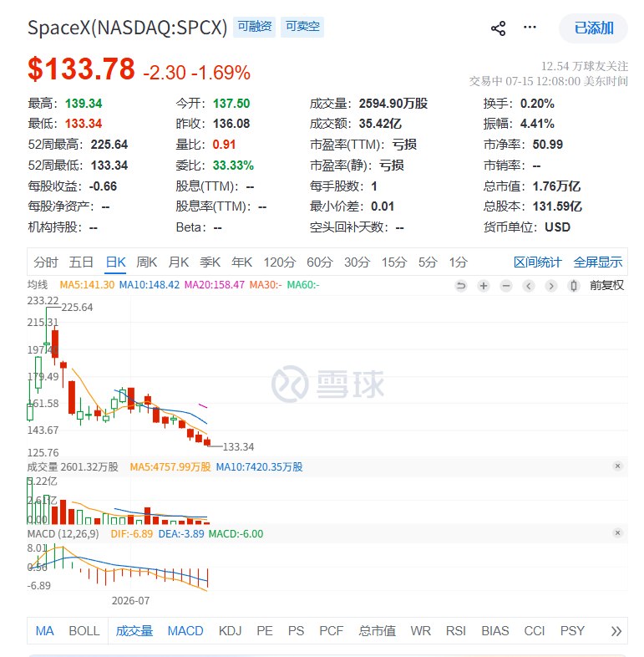The image size is (644, 657).
Task: Click the 成交量 2594.90万股 value
Action: (393, 103)
